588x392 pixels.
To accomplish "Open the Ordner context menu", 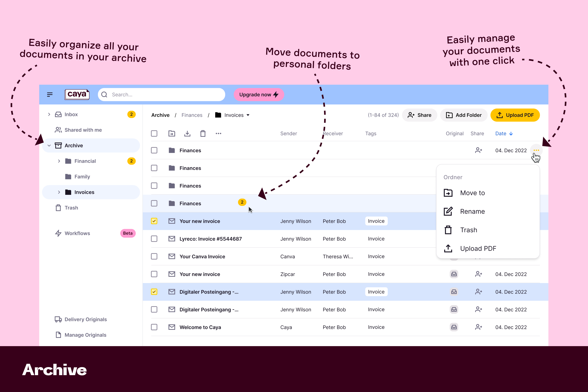I will tap(536, 150).
